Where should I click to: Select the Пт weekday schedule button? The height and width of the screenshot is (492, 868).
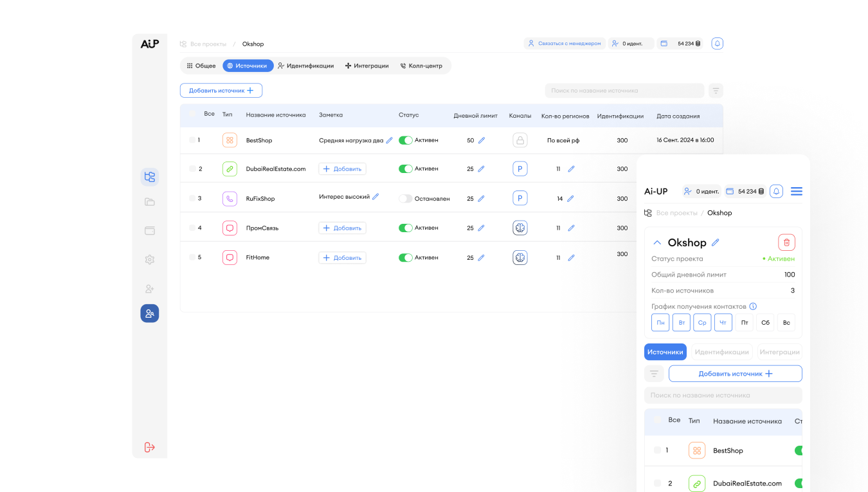(x=745, y=322)
